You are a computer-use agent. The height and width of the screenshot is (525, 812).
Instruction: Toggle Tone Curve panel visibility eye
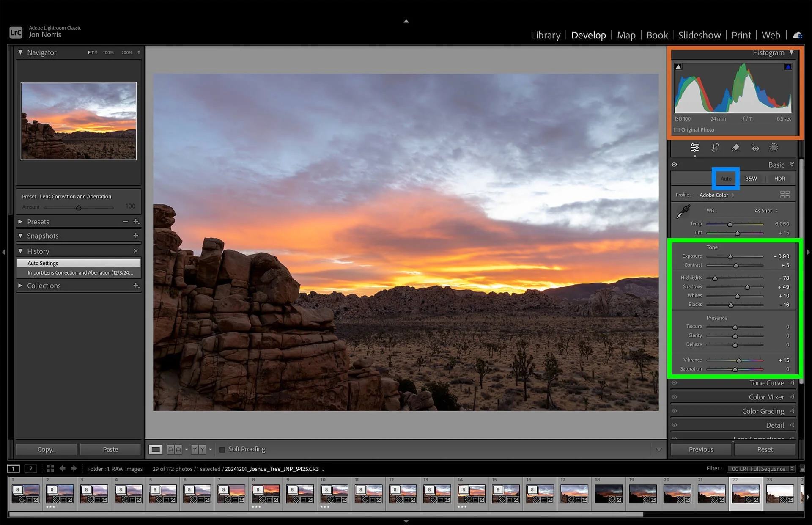click(675, 383)
